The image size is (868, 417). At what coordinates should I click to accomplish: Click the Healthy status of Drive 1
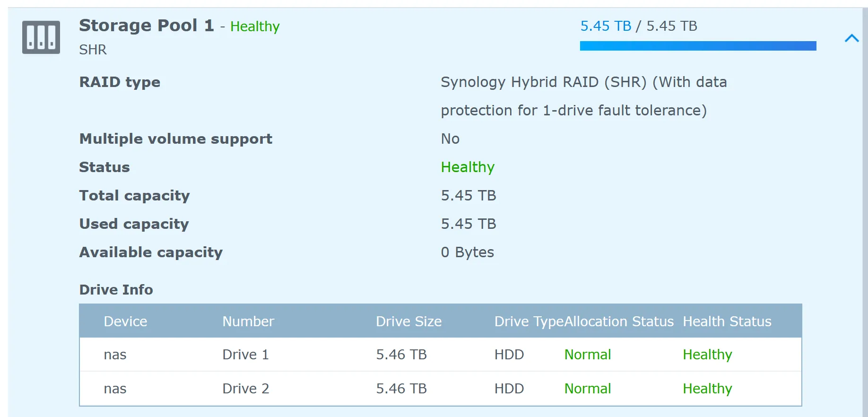click(707, 355)
